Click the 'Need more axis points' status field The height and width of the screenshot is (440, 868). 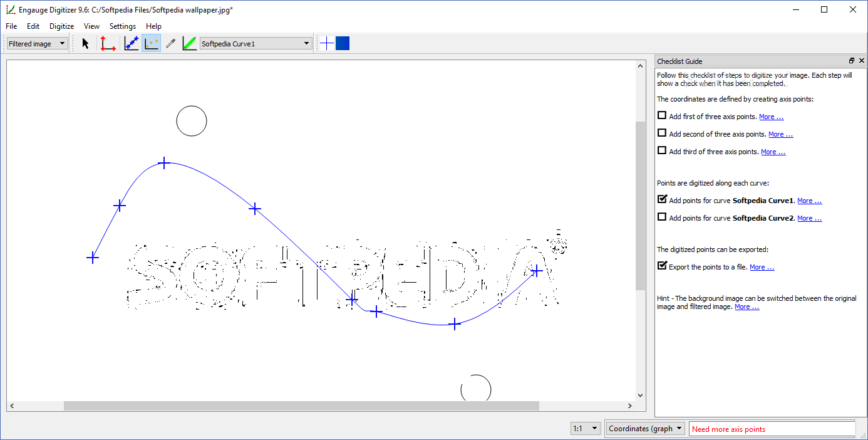pyautogui.click(x=772, y=429)
